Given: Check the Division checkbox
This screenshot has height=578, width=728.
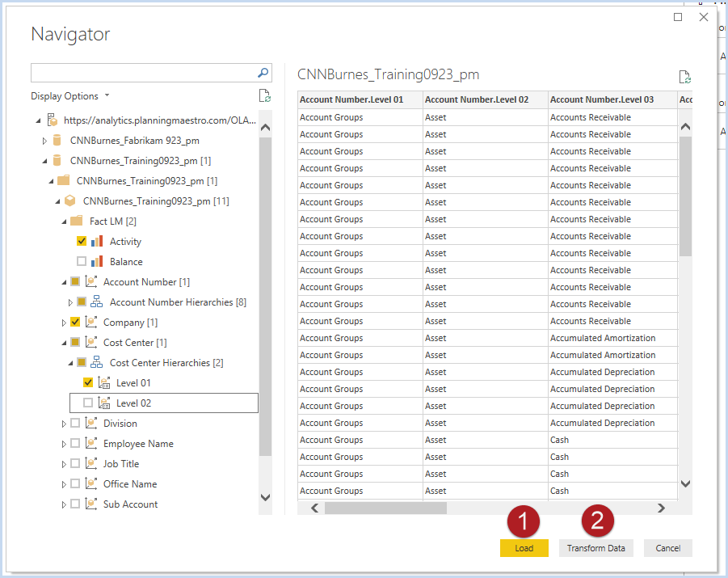Looking at the screenshot, I should click(75, 424).
